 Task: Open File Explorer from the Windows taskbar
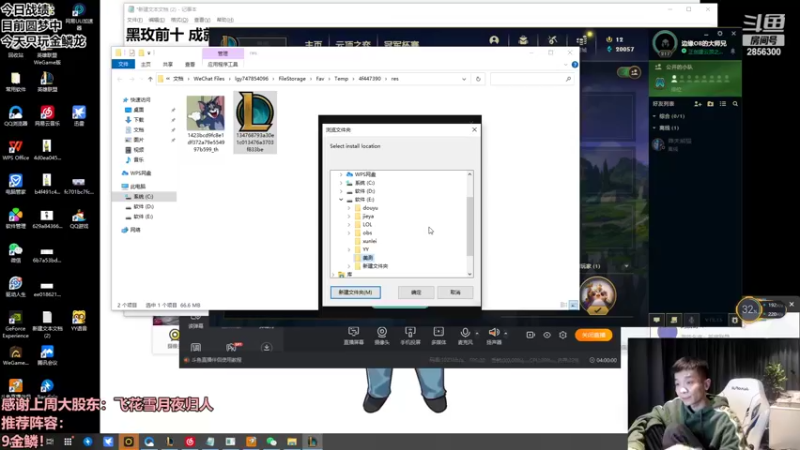click(292, 442)
